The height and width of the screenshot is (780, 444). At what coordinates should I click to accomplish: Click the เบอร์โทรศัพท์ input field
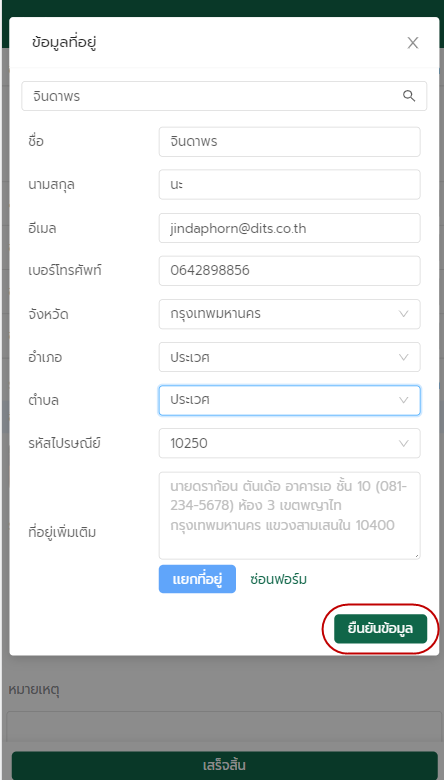[289, 271]
